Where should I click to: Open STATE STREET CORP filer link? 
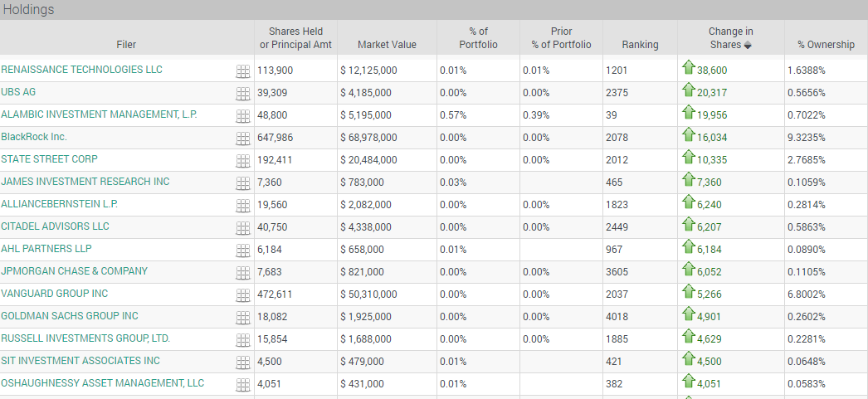pyautogui.click(x=49, y=159)
